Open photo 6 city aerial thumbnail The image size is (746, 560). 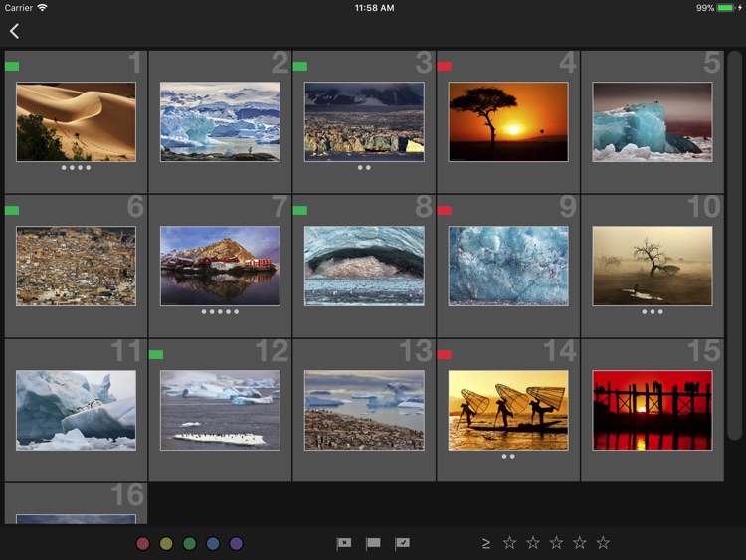tap(77, 266)
